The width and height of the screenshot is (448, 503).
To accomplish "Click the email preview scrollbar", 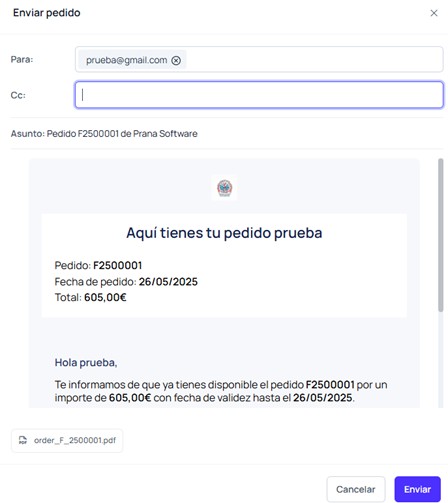I will [x=441, y=235].
